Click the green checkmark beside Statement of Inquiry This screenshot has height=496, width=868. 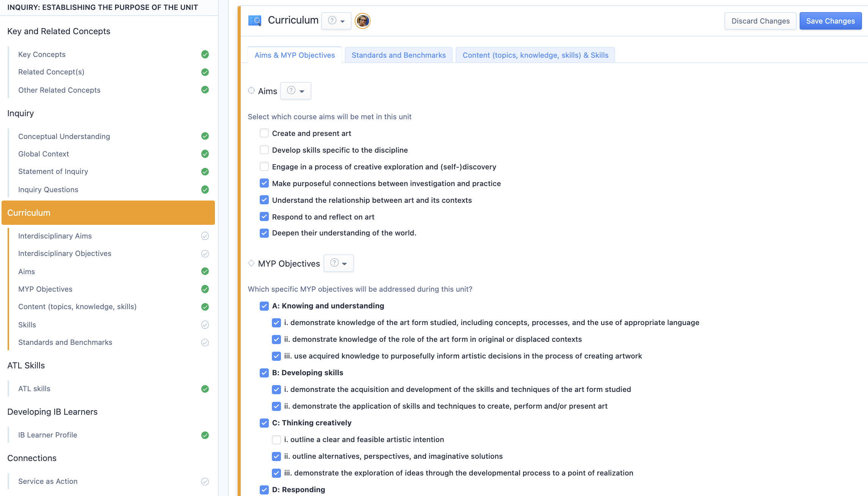pyautogui.click(x=205, y=172)
